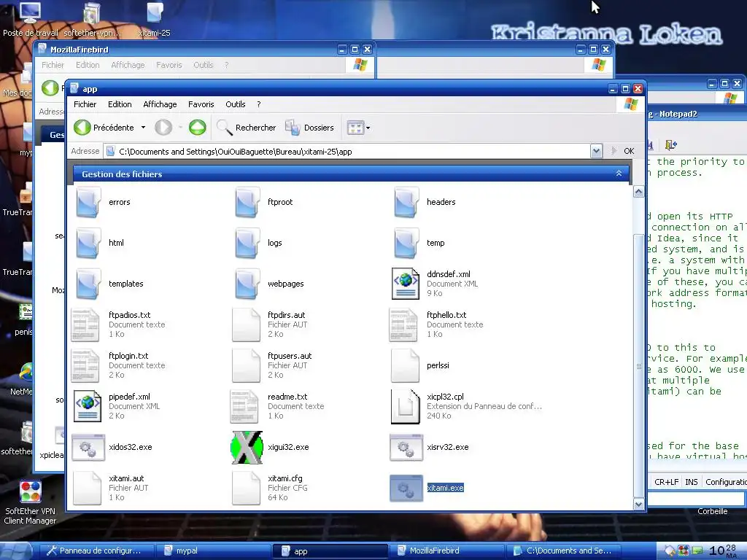The width and height of the screenshot is (747, 560).
Task: Switch to MozillaFirebird taskbar button
Action: pos(446,551)
